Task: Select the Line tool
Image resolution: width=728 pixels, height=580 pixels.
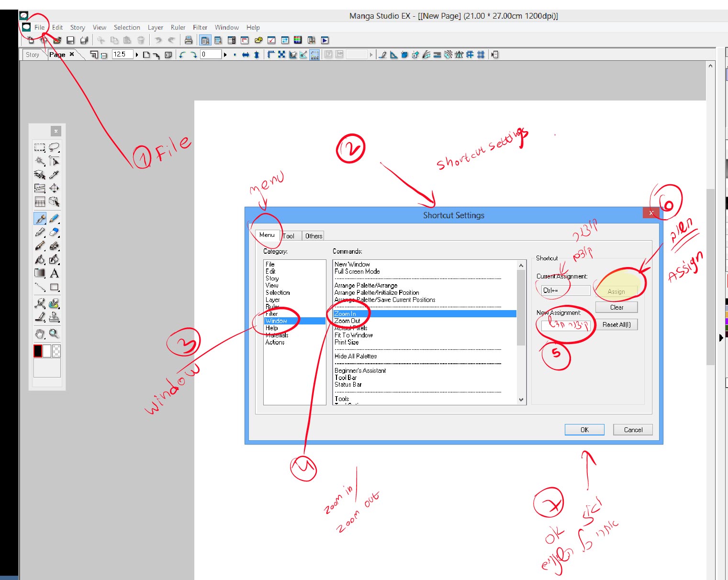Action: tap(40, 287)
